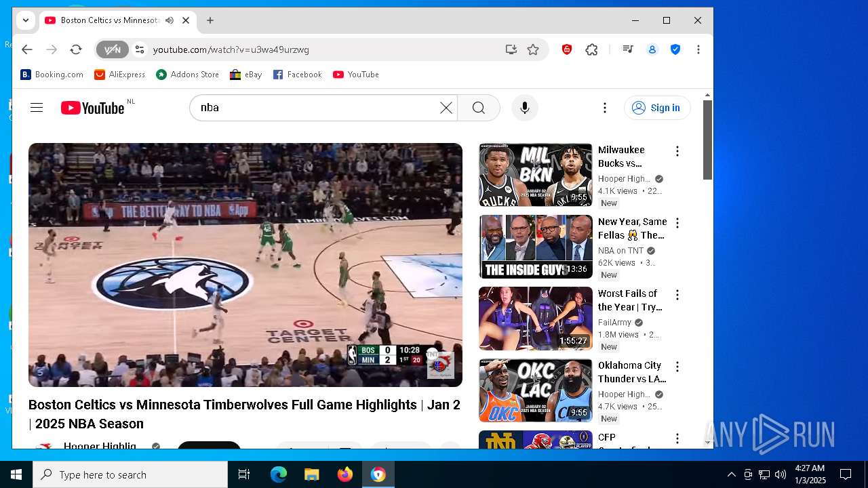Screen dimensions: 868x488
Task: View site information icon in address bar
Action: [x=140, y=49]
